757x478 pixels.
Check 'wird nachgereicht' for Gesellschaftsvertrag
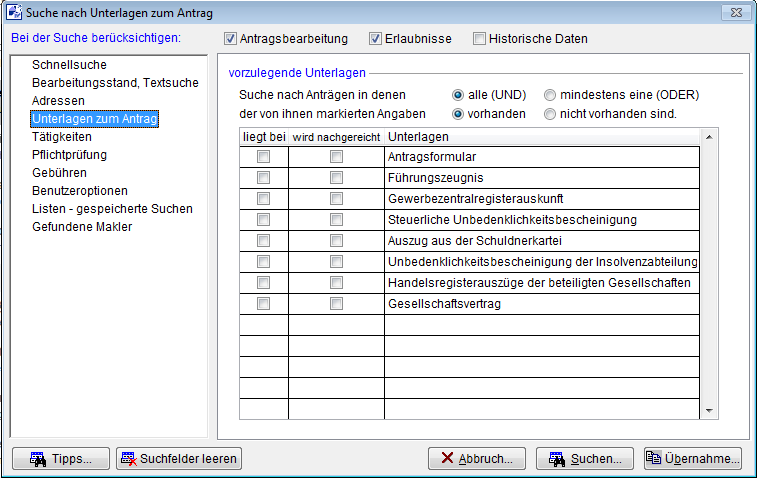point(336,304)
